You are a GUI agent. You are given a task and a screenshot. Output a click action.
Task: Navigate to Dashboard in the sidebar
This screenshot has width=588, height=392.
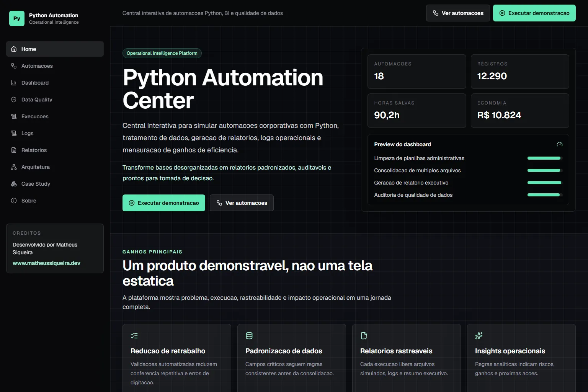tap(55, 83)
